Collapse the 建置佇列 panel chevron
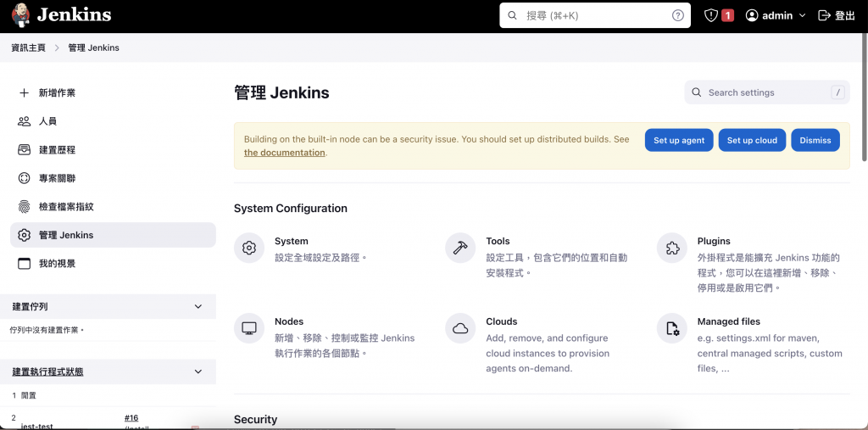 (x=198, y=306)
